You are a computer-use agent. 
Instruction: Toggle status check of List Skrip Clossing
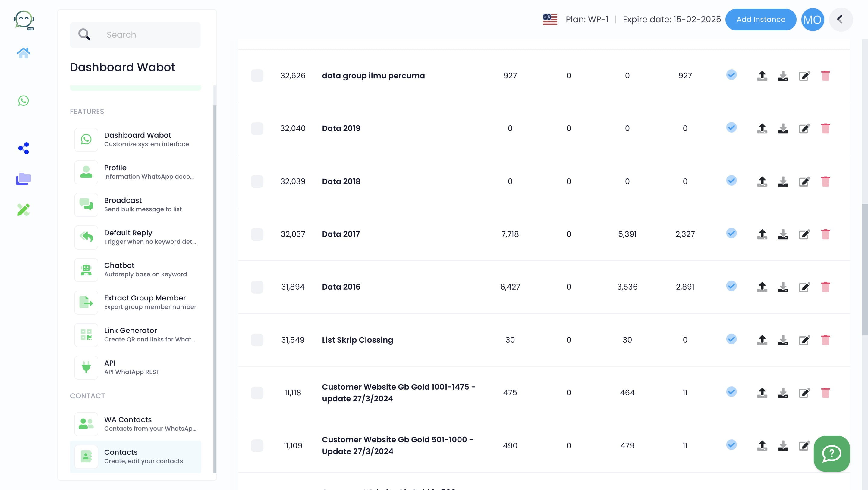click(731, 339)
